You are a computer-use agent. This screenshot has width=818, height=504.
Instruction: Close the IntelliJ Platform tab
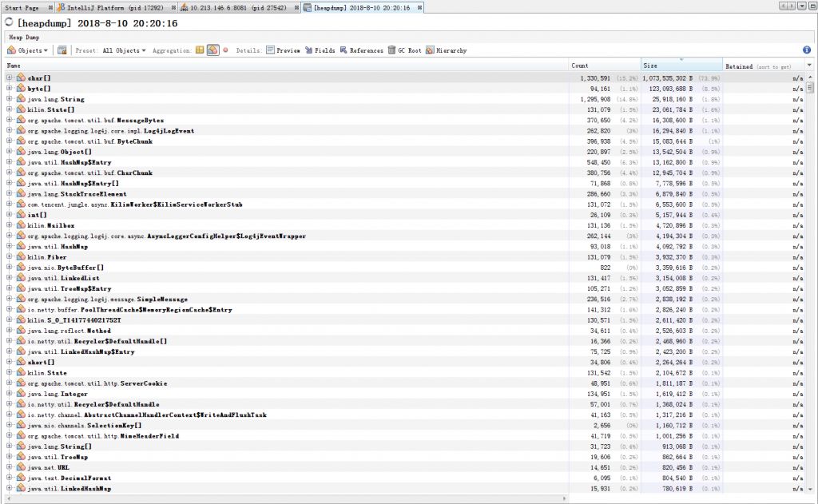coord(173,7)
